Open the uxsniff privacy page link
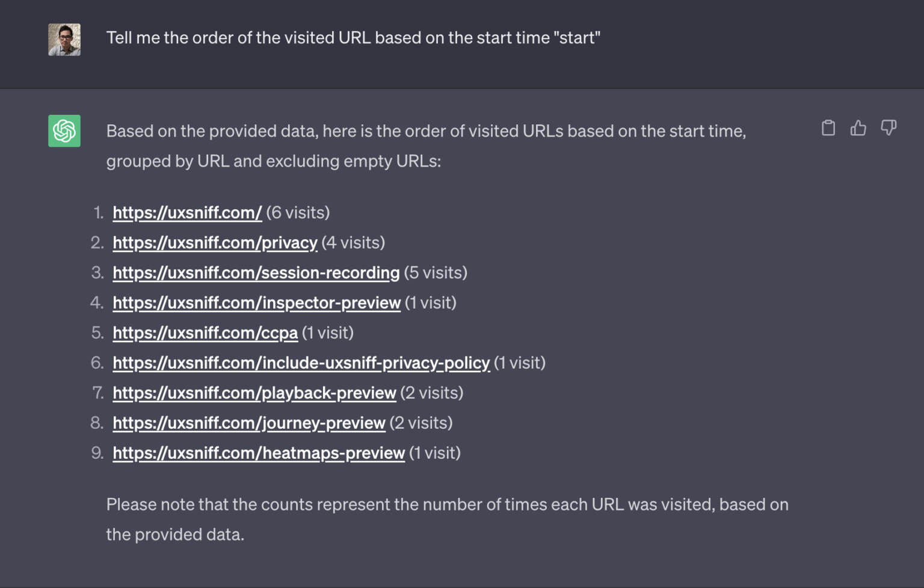 tap(215, 243)
